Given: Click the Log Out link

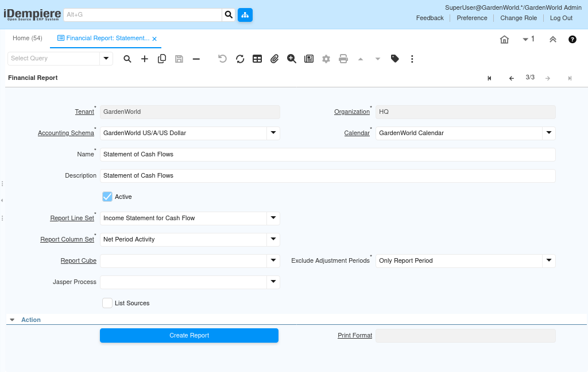Looking at the screenshot, I should point(561,18).
